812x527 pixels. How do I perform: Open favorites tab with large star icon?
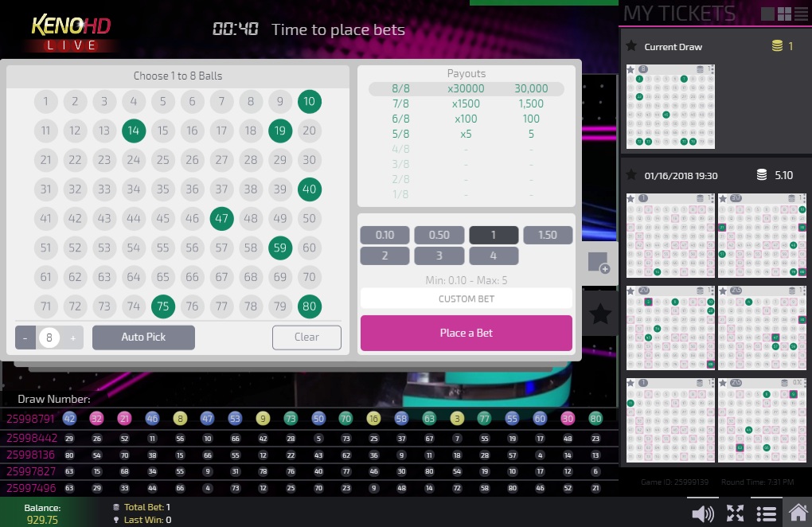[599, 314]
